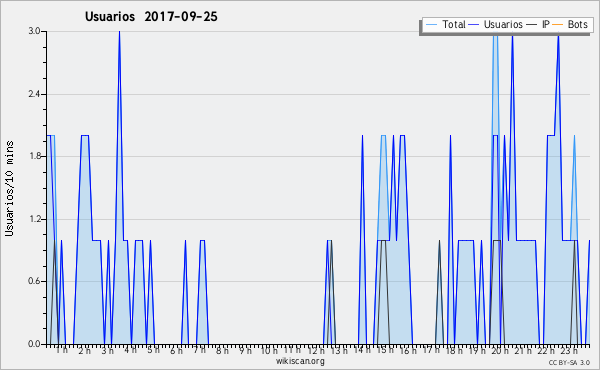The height and width of the screenshot is (370, 600).
Task: Click the orange Bots legend line
Action: [x=558, y=25]
